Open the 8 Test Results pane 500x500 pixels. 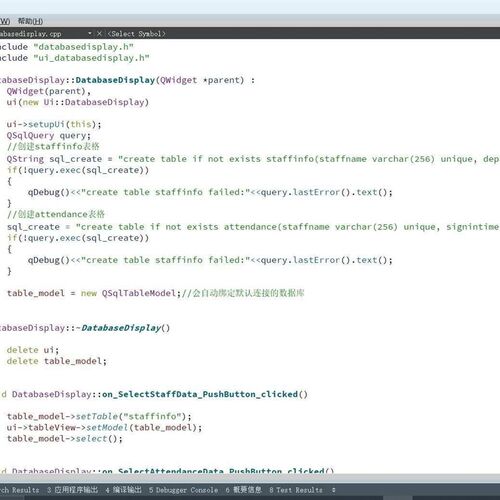coord(296,490)
